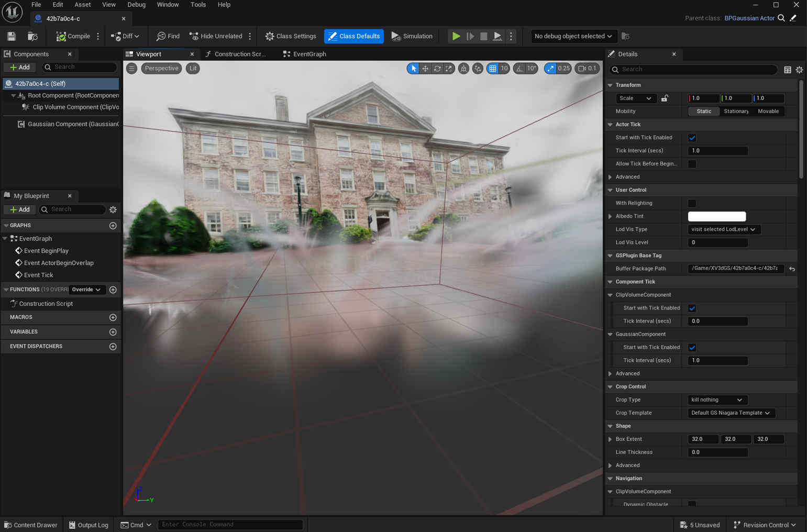The height and width of the screenshot is (532, 807).
Task: Check Allow Tick Before Begin Play
Action: [692, 164]
